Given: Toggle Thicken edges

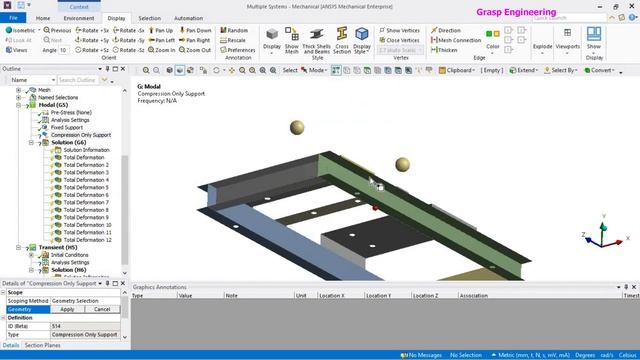Looking at the screenshot, I should pyautogui.click(x=444, y=50).
